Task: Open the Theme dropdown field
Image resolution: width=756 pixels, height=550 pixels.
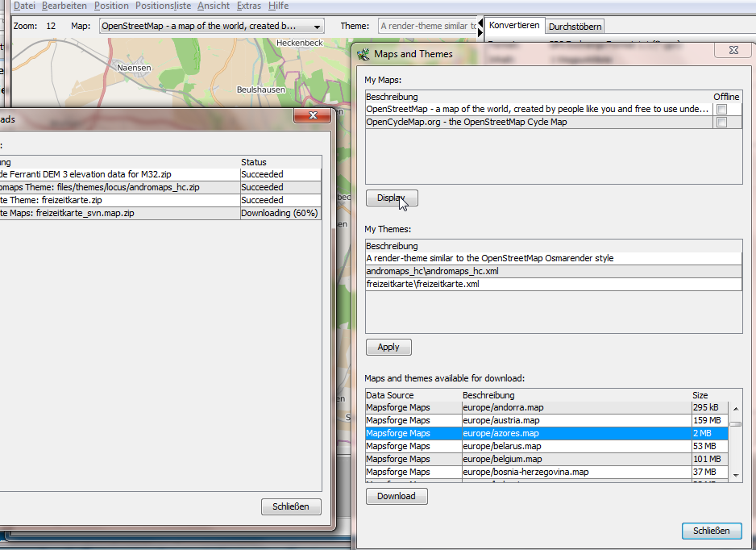Action: click(427, 26)
